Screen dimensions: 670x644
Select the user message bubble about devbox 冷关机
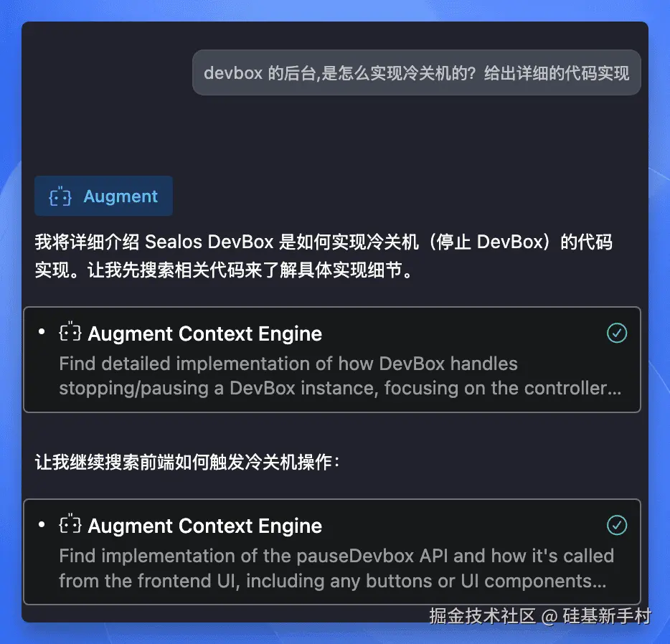(416, 72)
